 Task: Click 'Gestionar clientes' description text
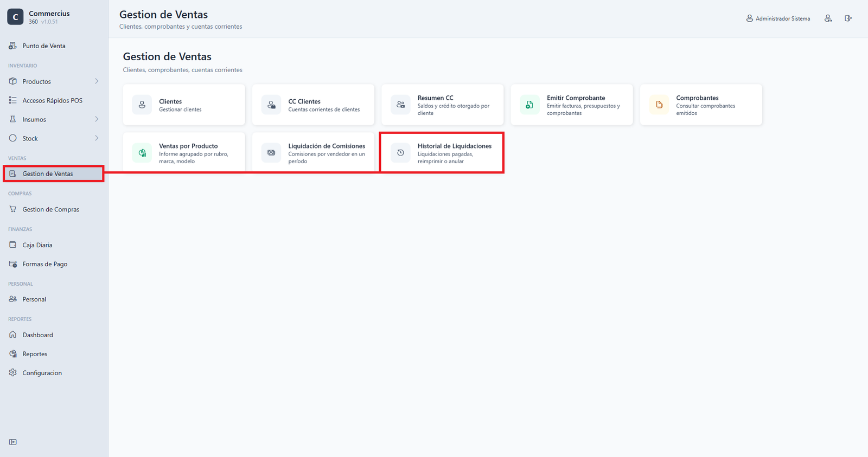click(180, 110)
